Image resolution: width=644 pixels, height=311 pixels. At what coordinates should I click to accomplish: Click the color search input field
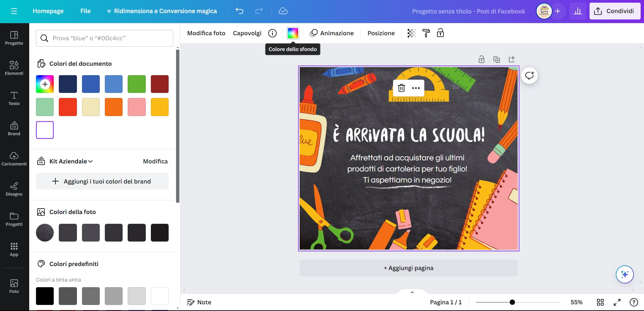click(104, 38)
